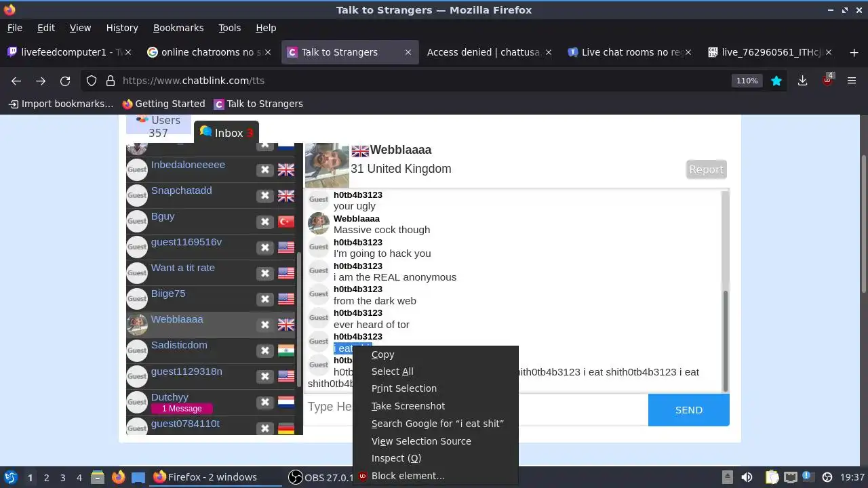Image resolution: width=868 pixels, height=488 pixels.
Task: Remove Webblaaaa conversation with X button
Action: (x=265, y=325)
